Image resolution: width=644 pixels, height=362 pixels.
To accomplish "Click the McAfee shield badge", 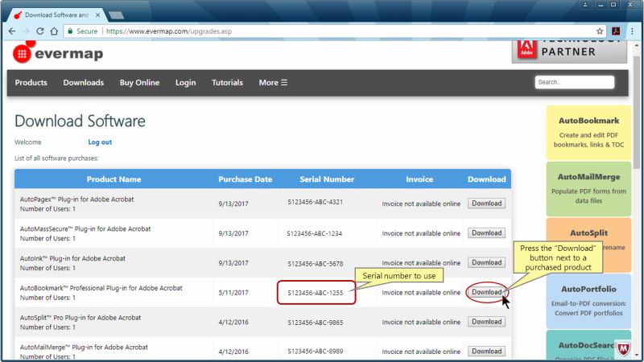I will [x=623, y=349].
